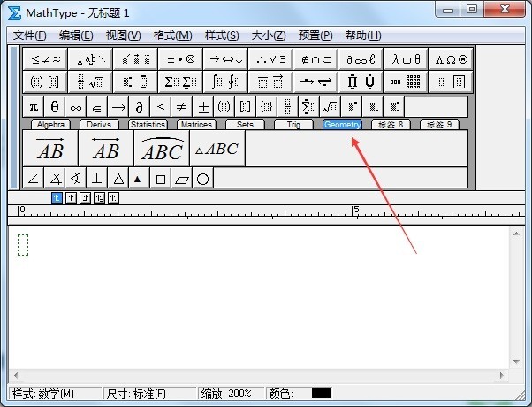This screenshot has height=407, width=532.
Task: Switch to the Matrices tab
Action: tap(194, 125)
